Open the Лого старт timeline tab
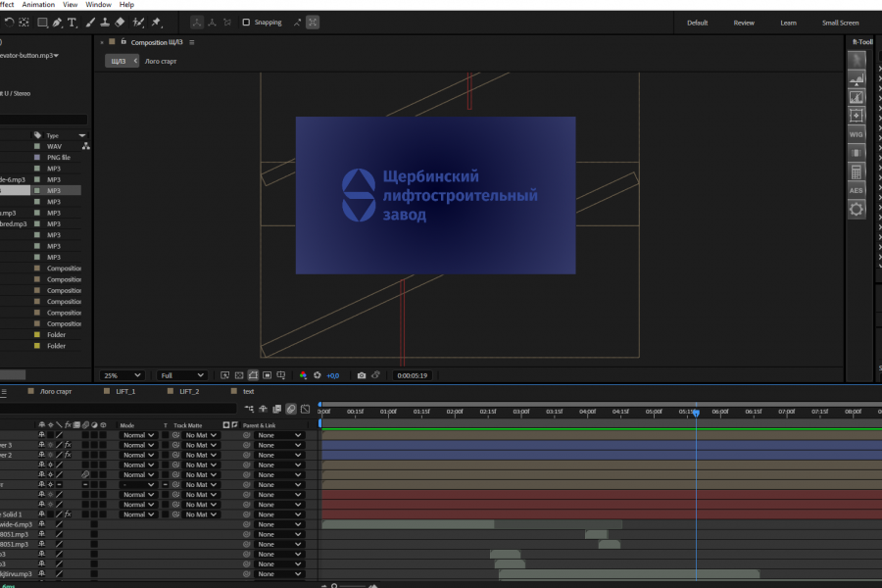Screen dimensions: 882x588 [x=55, y=392]
